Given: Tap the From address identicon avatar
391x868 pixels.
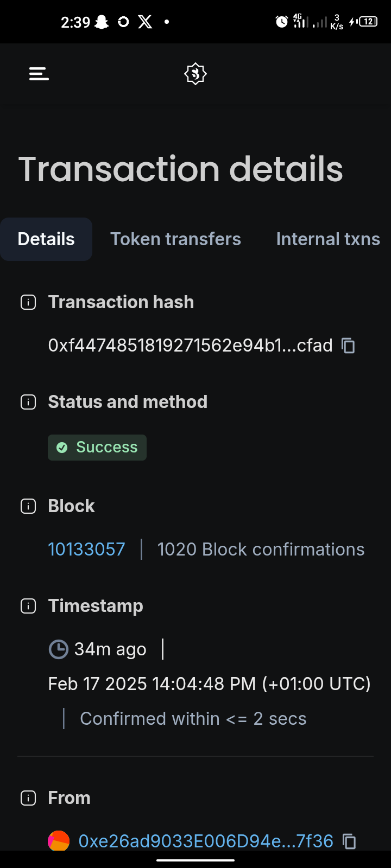Looking at the screenshot, I should [59, 841].
